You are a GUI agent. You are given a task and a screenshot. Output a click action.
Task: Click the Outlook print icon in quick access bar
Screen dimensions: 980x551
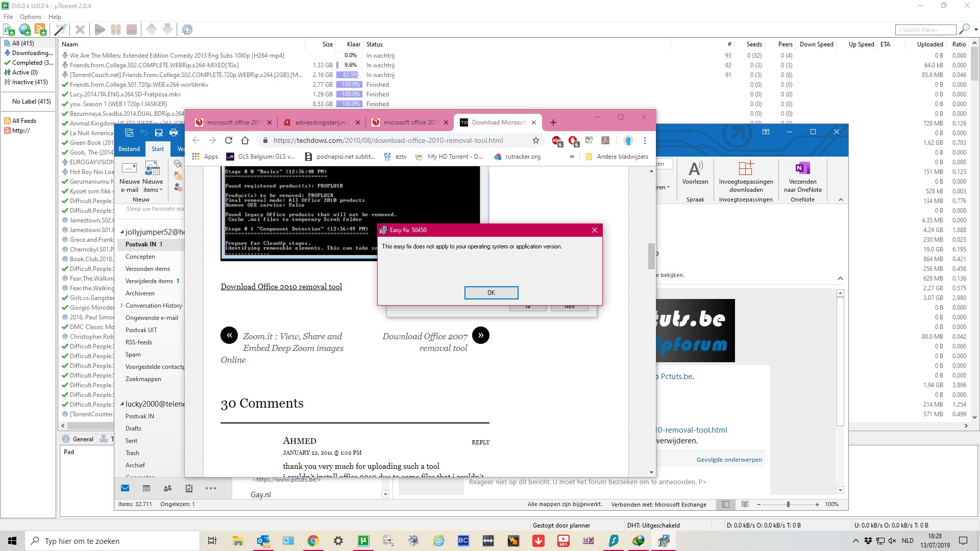pos(174,133)
